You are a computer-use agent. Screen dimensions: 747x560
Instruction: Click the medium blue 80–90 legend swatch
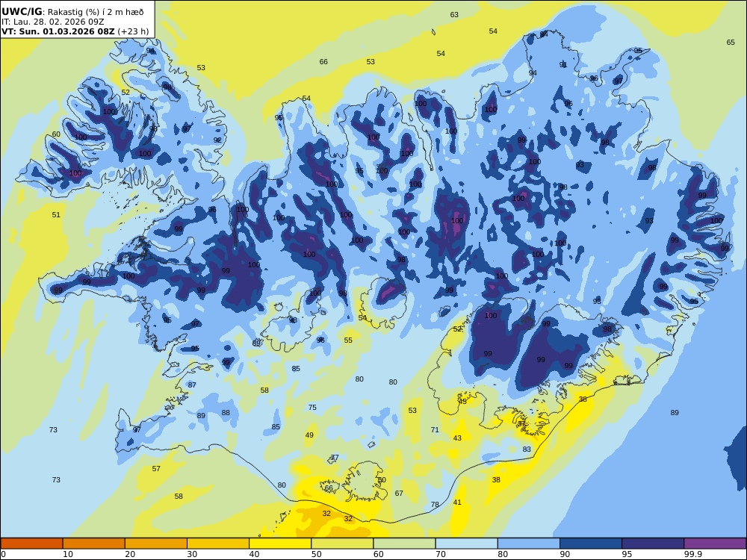(529, 544)
